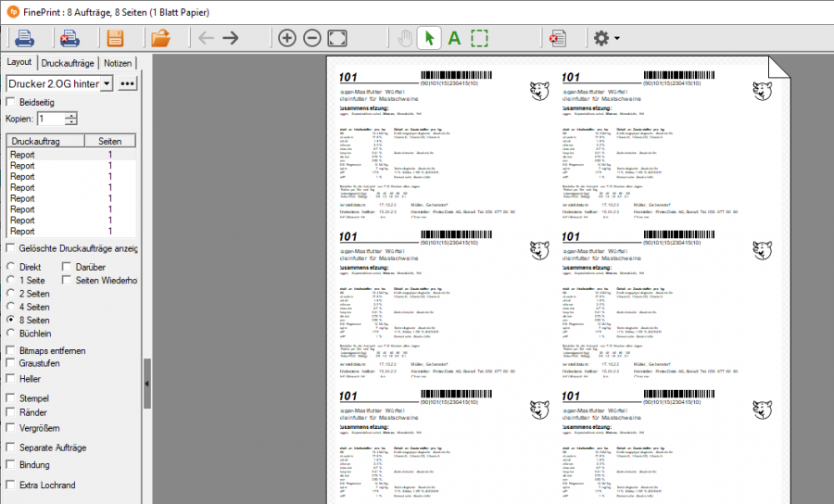The width and height of the screenshot is (834, 504).
Task: Select the 1 Seite layout option
Action: [10, 280]
